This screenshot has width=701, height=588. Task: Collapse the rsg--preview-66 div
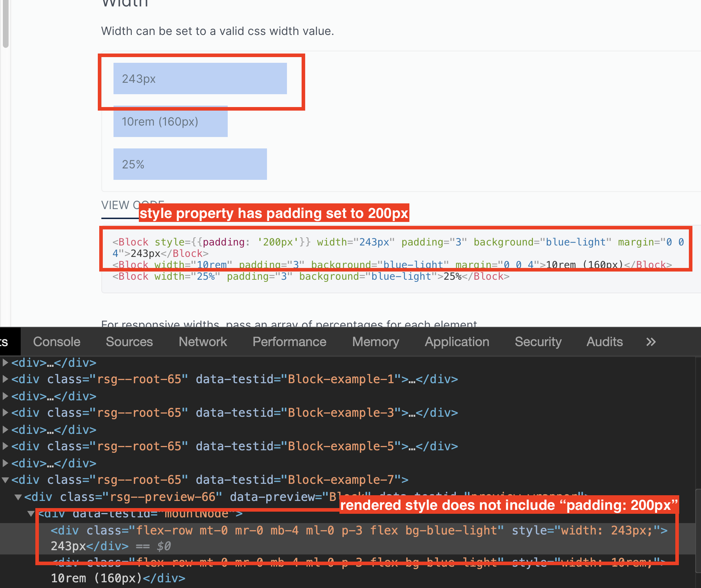coord(19,497)
